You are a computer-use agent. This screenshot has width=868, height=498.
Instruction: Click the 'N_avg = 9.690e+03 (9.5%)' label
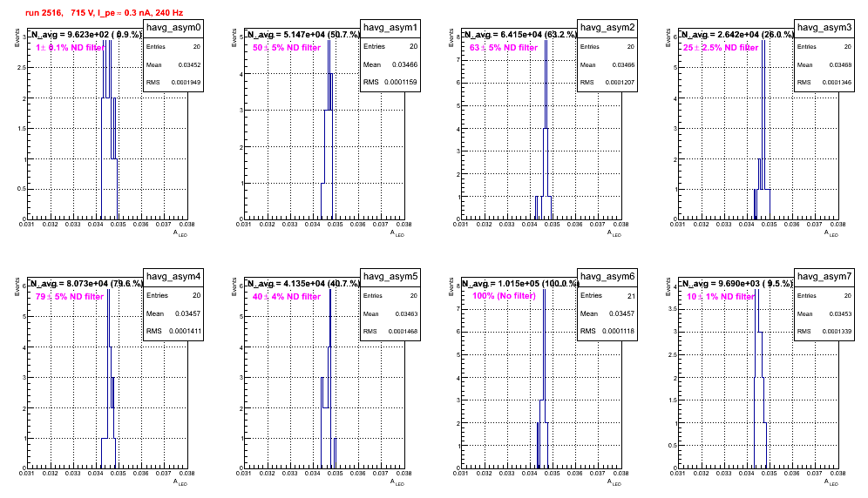pos(737,284)
